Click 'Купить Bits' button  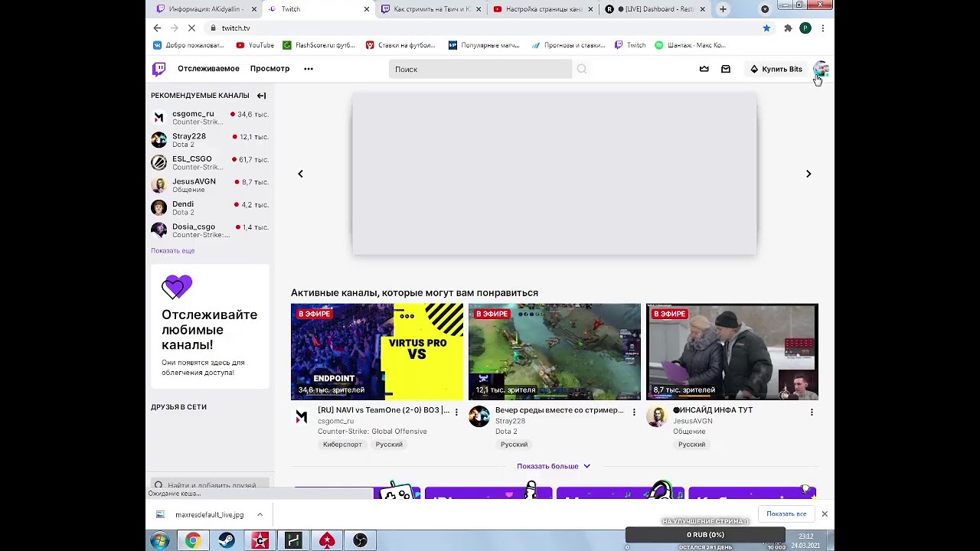776,69
